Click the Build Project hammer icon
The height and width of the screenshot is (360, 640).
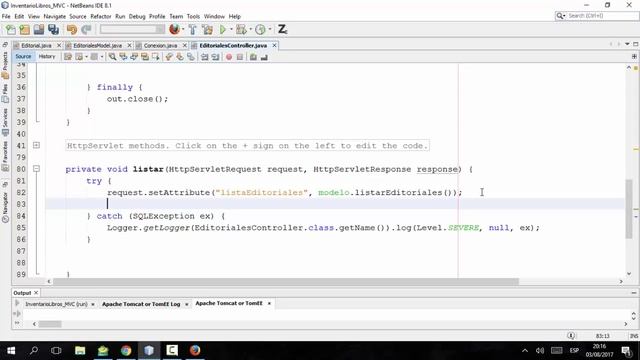tap(192, 29)
